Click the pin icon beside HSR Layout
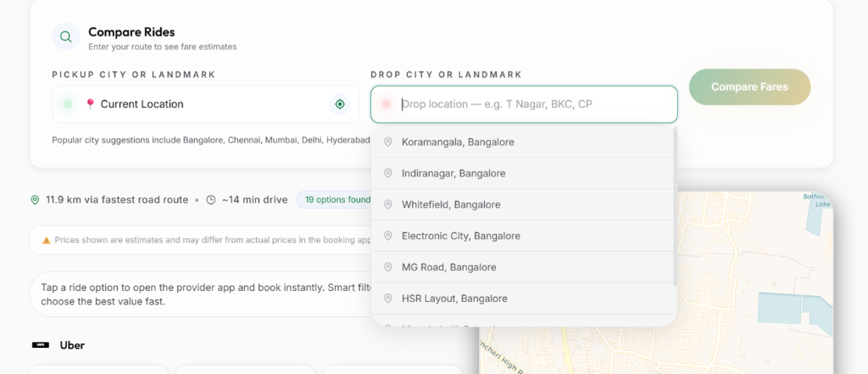 click(388, 299)
